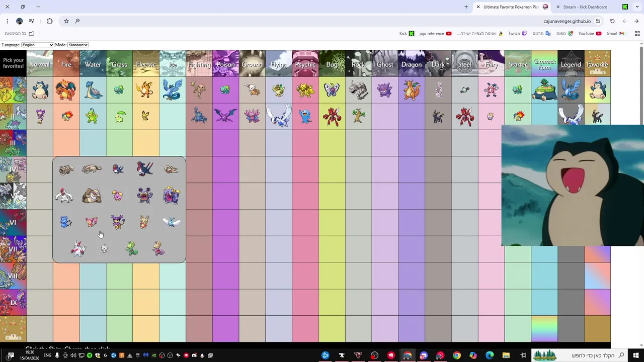Pick pink Whismur in the popup
The height and width of the screenshot is (362, 644).
118,196
